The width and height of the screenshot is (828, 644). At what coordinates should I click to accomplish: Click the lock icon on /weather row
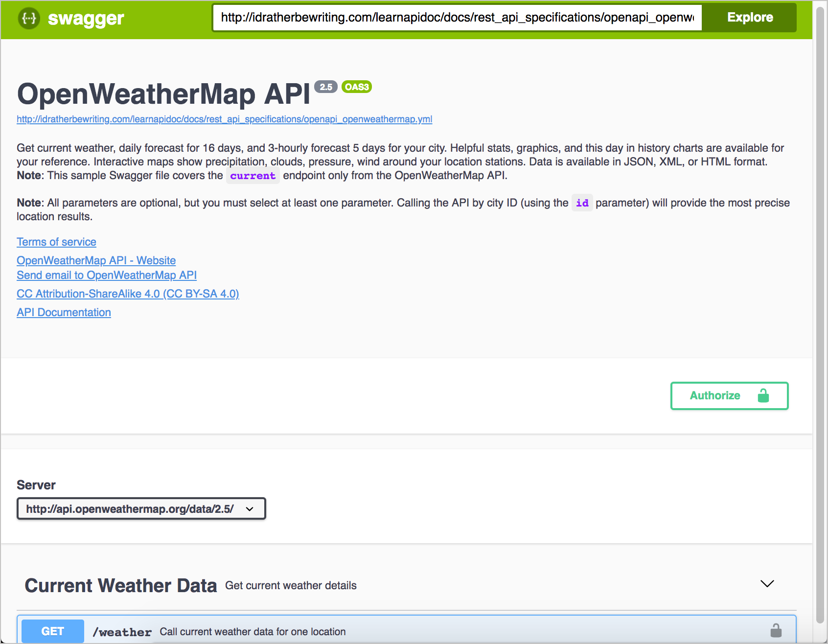coord(776,630)
